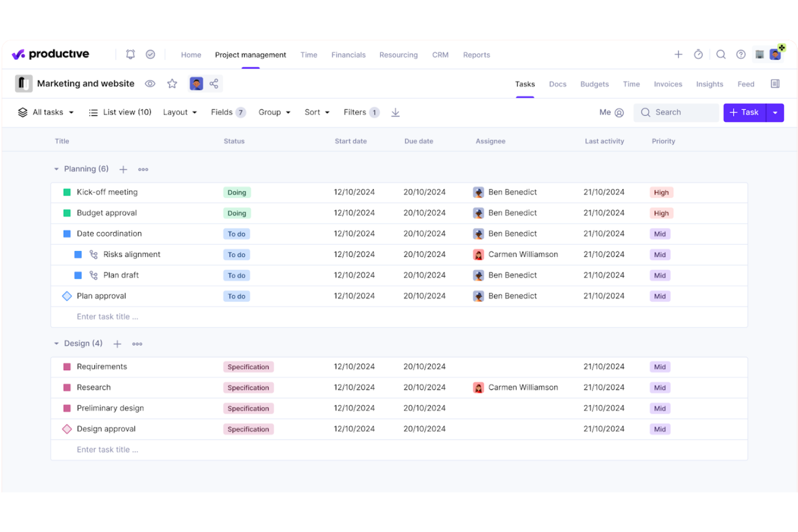798x532 pixels.
Task: Open the checkmark circle icon near the bell
Action: (150, 54)
